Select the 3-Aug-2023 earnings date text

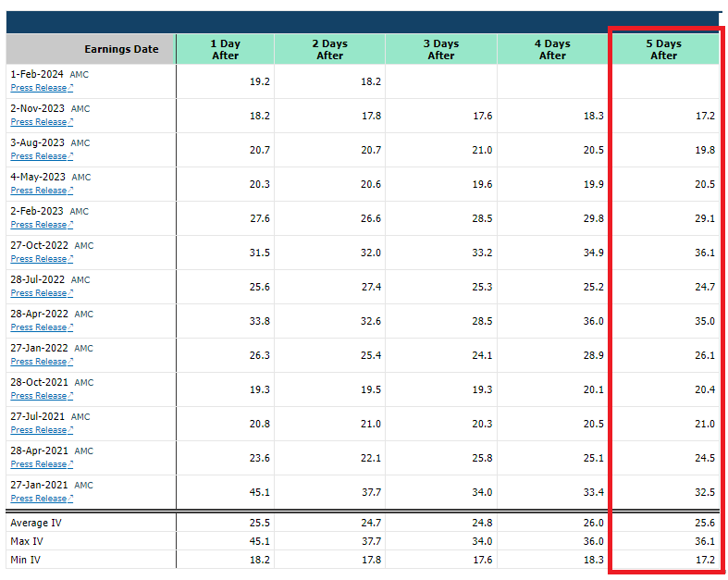pyautogui.click(x=37, y=143)
